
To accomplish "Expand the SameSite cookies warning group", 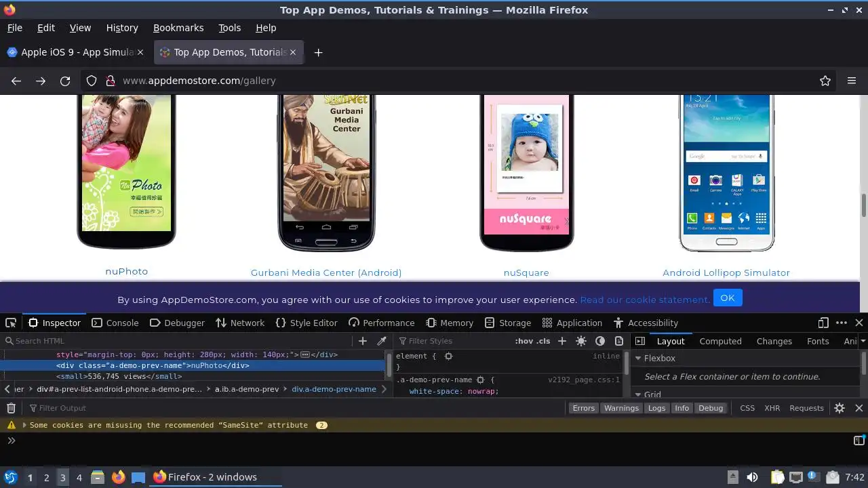I will coord(25,425).
